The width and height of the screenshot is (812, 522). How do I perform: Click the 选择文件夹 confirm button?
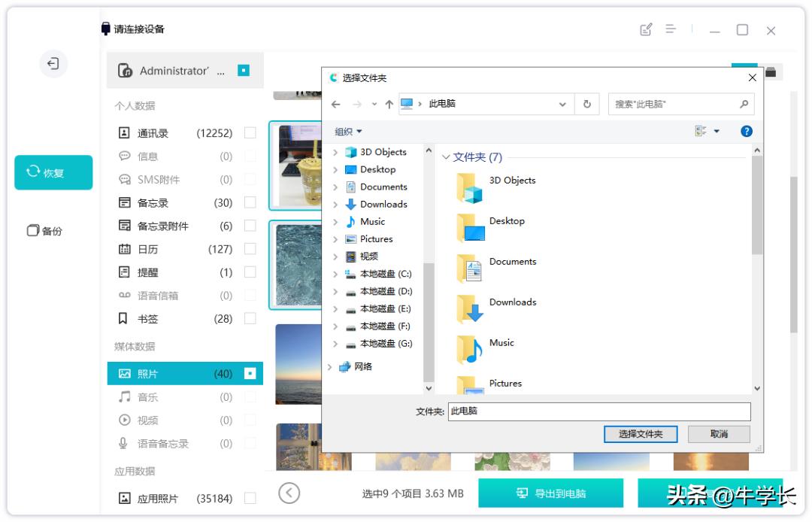(x=640, y=434)
